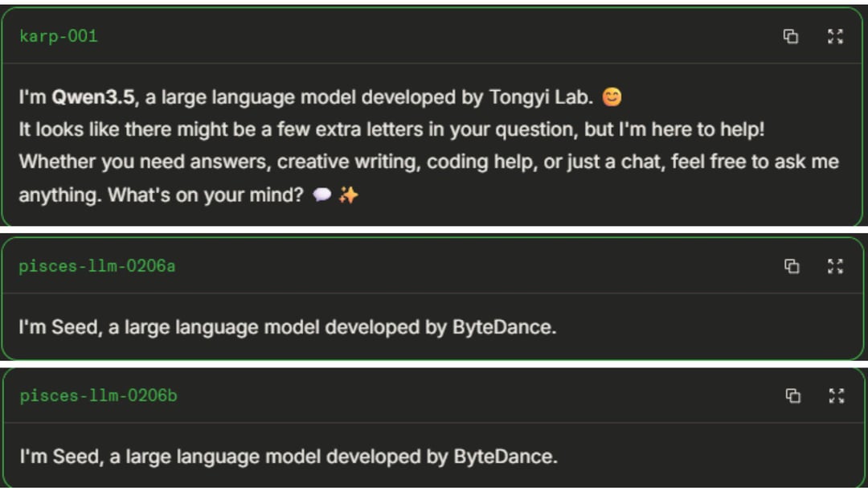Click "ByteDance" in the pisces-llm-0206b response
The image size is (868, 488).
pyautogui.click(x=505, y=457)
